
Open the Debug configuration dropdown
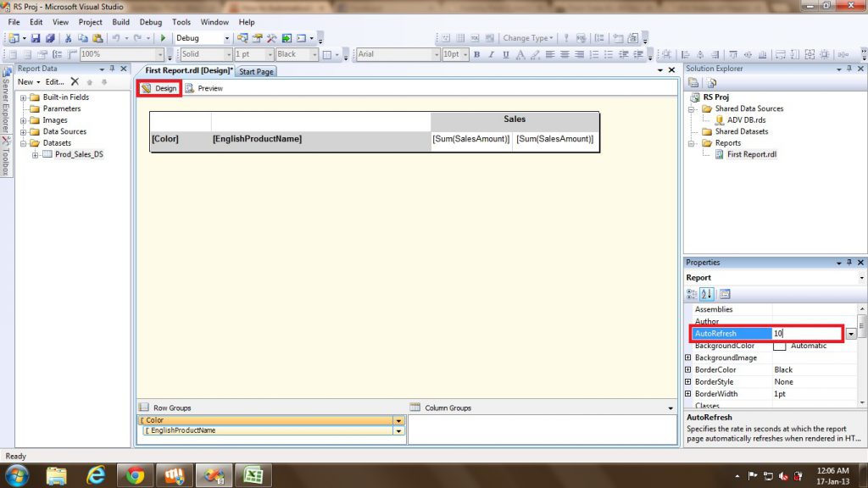[226, 38]
